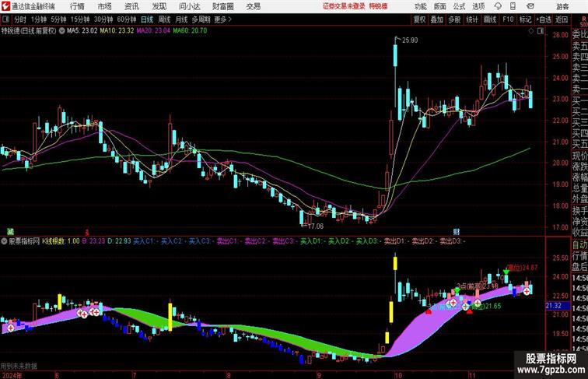Screen dimensions: 588x379
Task: Click the 统计 statistics button
Action: (x=472, y=19)
